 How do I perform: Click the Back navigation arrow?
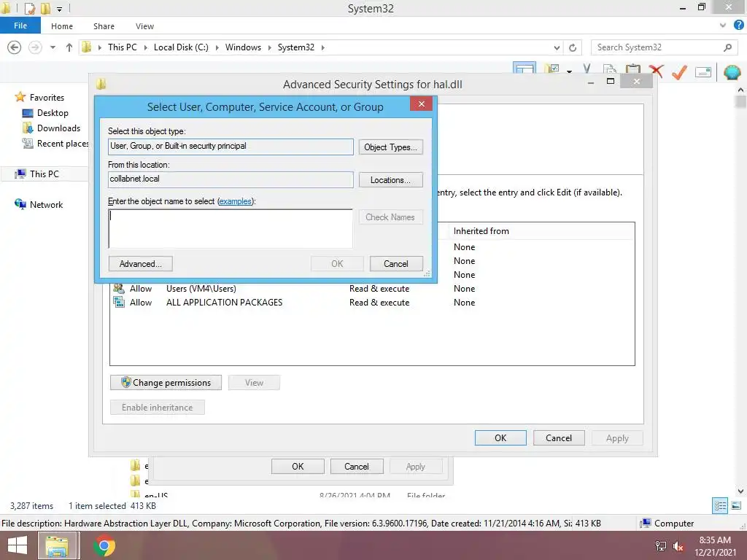click(15, 47)
